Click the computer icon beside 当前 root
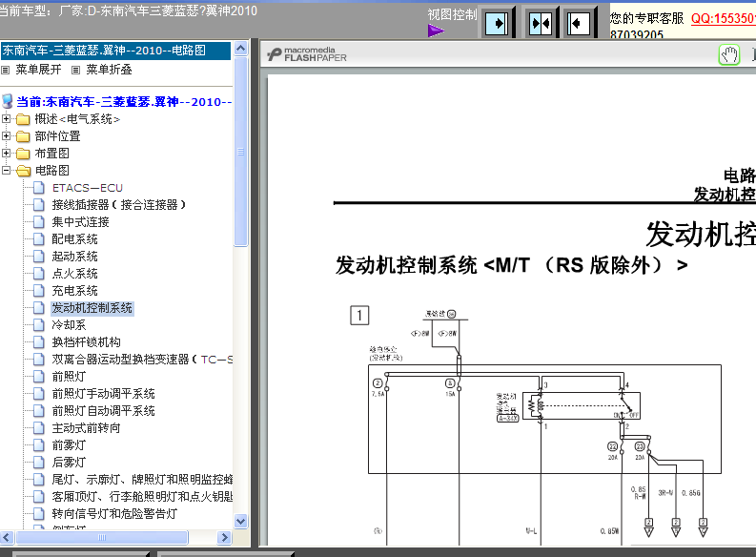756x557 pixels. click(8, 101)
